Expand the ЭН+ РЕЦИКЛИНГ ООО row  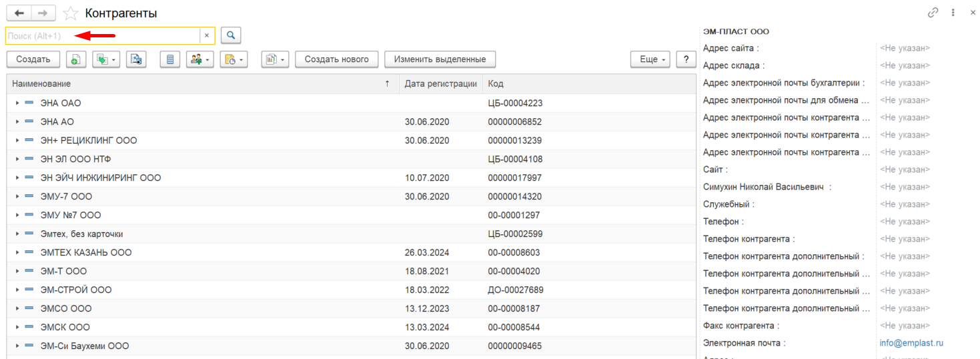click(17, 141)
